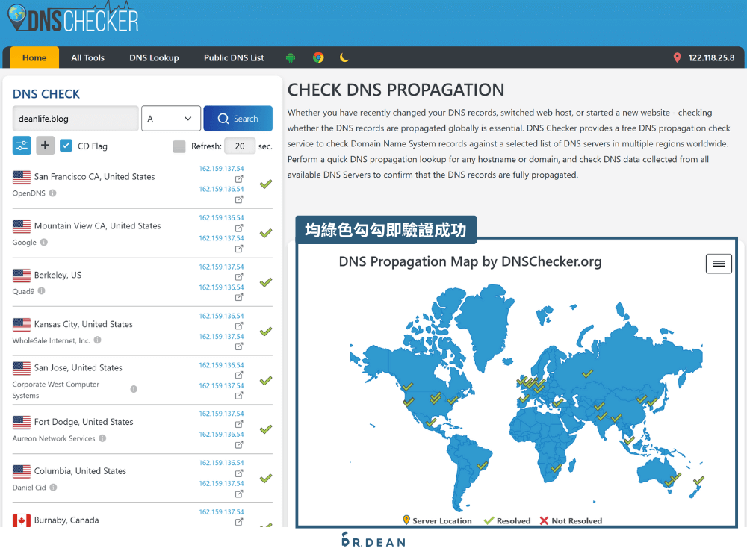This screenshot has height=560, width=747.
Task: Open the DNS record type dropdown
Action: tap(170, 118)
